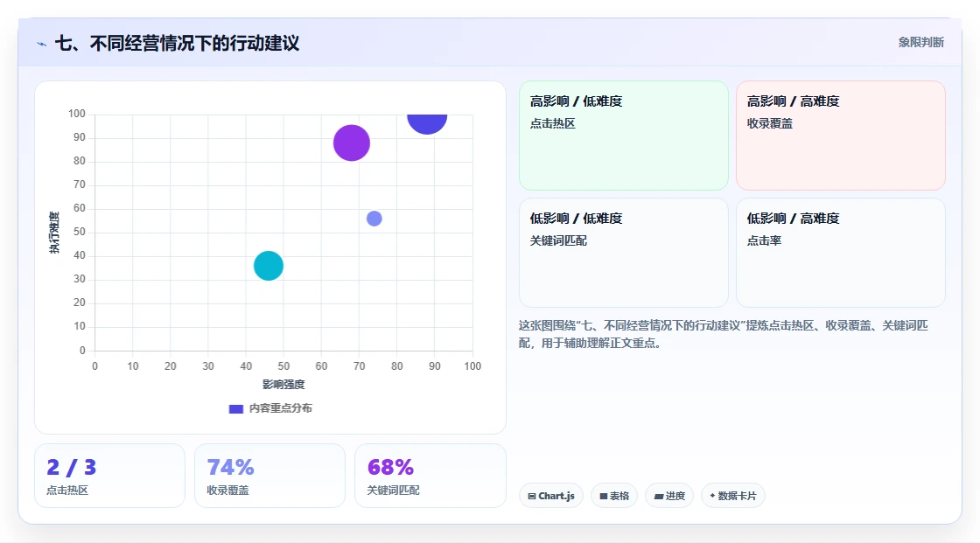
Task: Click the 进度 tag chip
Action: (669, 496)
